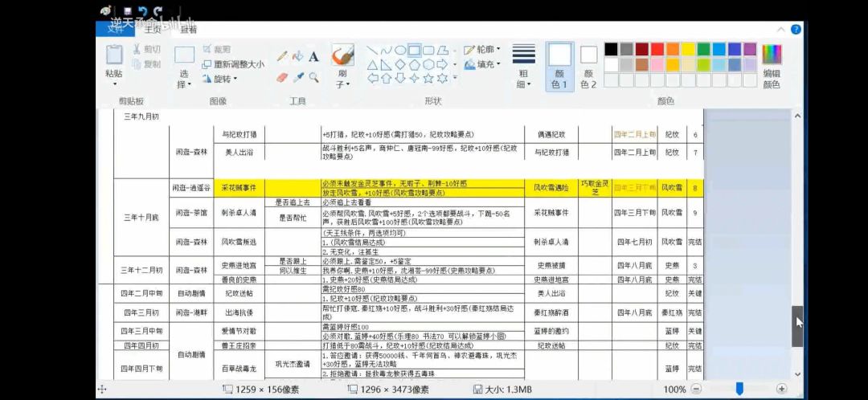Screen dimensions: 868x400
Task: Click the vertical scrollbar up arrow
Action: (x=797, y=116)
